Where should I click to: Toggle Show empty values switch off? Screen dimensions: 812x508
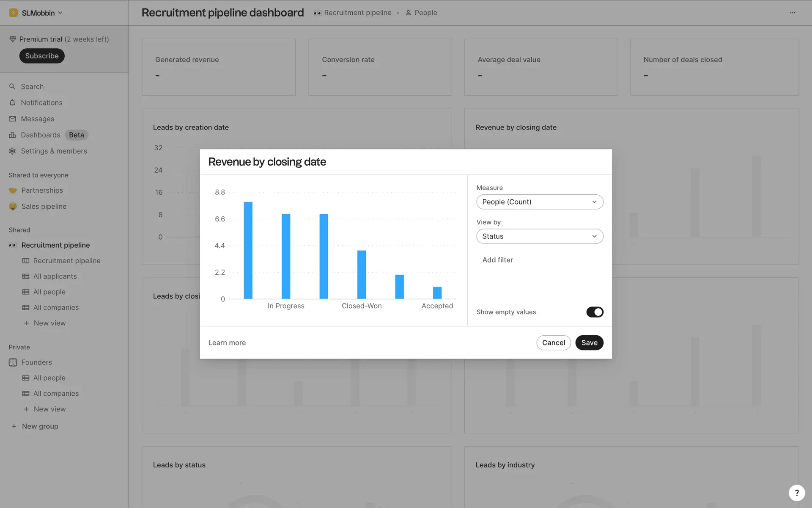tap(594, 312)
